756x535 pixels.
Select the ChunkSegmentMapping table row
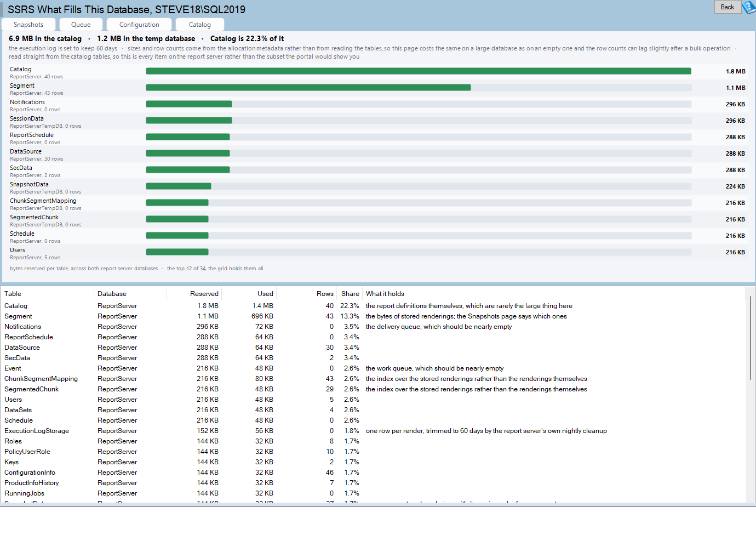(374, 379)
